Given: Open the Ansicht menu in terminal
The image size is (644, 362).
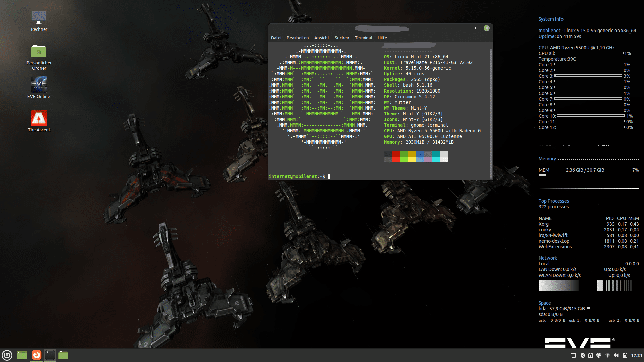Looking at the screenshot, I should (322, 38).
